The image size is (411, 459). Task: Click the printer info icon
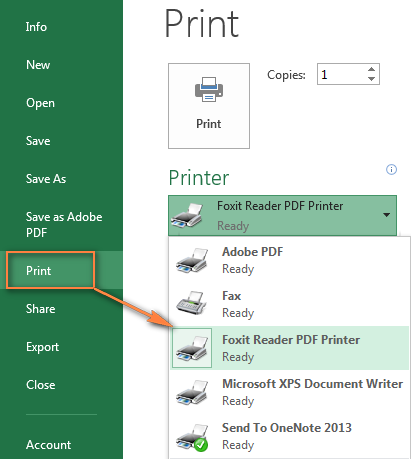[x=391, y=169]
